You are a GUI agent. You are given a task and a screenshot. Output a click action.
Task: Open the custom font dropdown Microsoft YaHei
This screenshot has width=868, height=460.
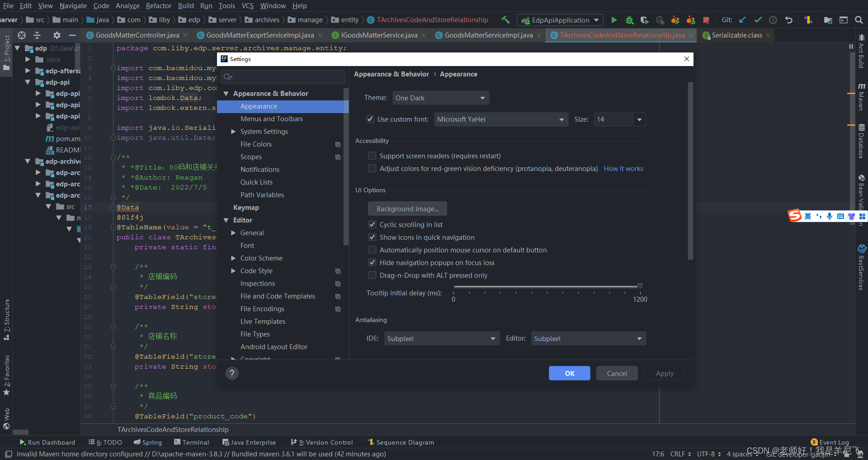[x=501, y=119]
